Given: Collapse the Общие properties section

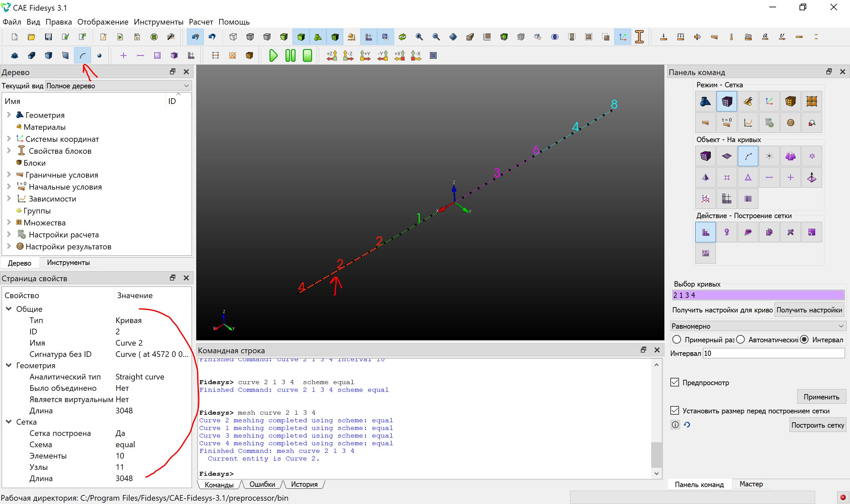Looking at the screenshot, I should (x=9, y=309).
